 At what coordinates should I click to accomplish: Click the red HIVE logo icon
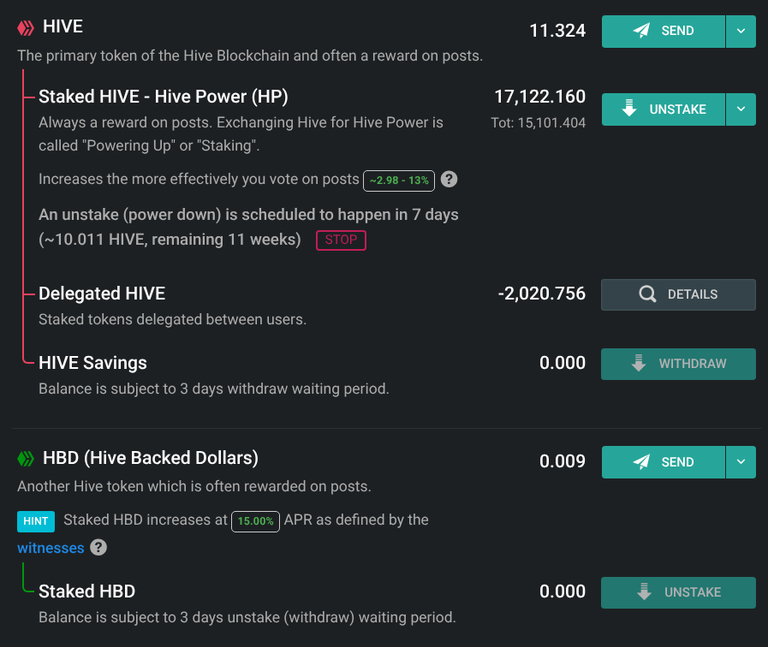(25, 28)
